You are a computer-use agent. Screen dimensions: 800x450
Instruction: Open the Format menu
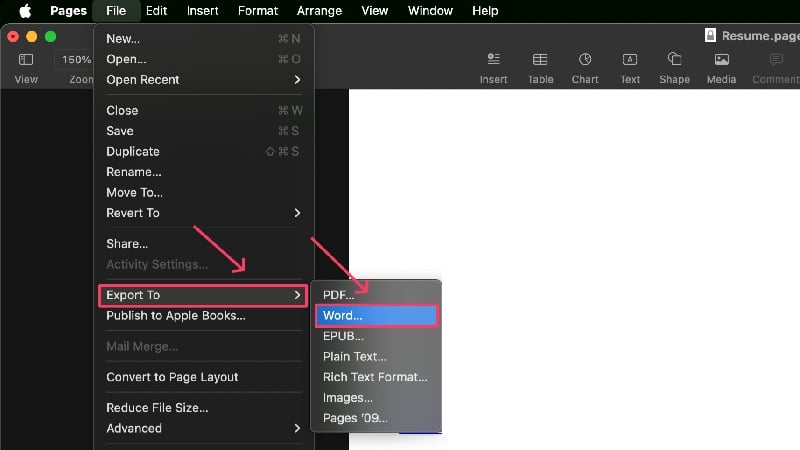tap(258, 11)
